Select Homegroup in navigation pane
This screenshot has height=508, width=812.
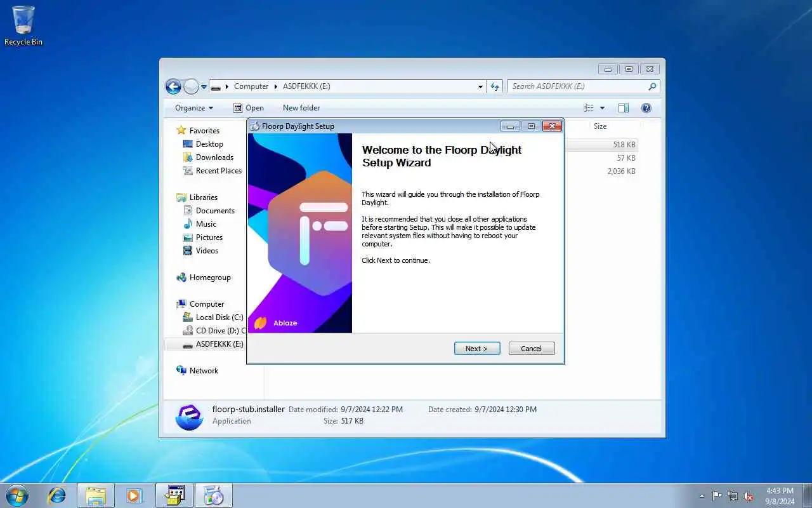[210, 277]
